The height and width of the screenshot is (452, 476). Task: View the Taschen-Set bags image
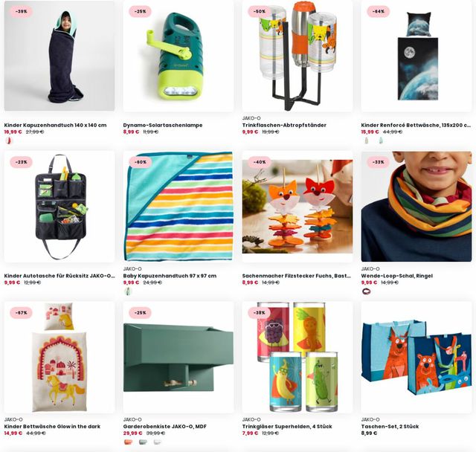[416, 357]
